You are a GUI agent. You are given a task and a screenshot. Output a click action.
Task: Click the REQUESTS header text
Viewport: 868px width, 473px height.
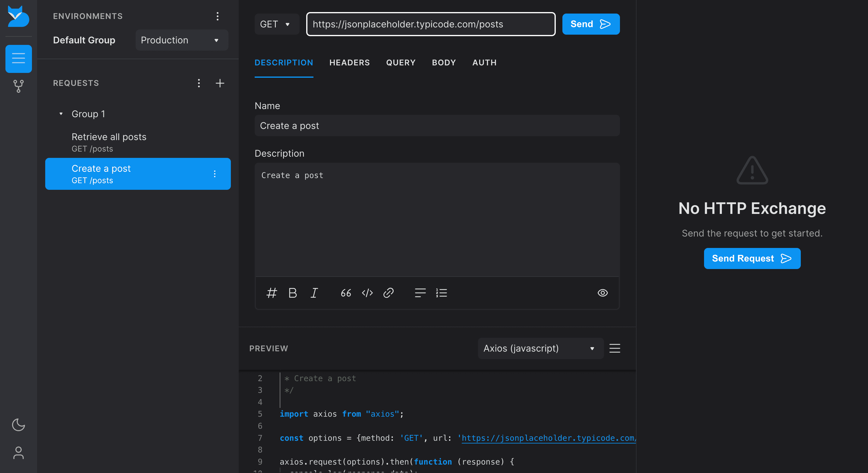[76, 83]
